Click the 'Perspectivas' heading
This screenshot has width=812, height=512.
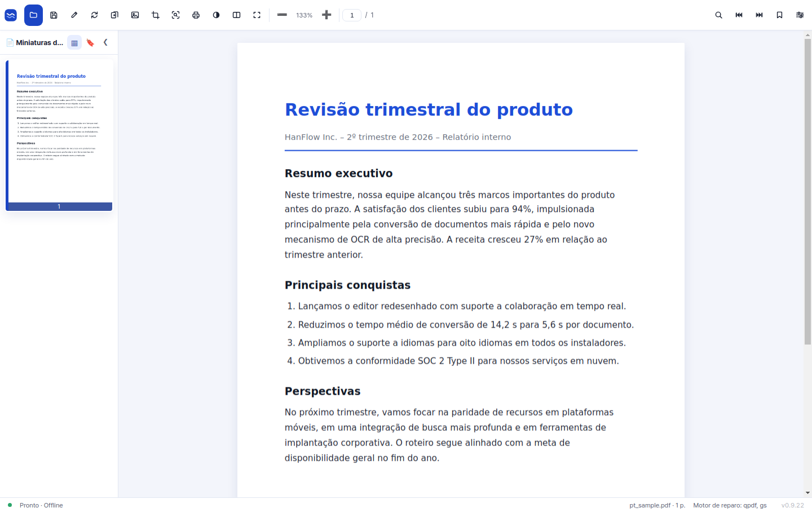coord(323,391)
